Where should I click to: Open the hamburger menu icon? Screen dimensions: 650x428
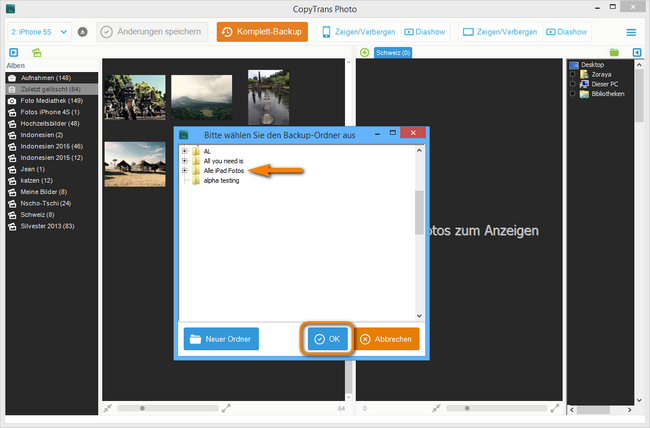tap(631, 32)
